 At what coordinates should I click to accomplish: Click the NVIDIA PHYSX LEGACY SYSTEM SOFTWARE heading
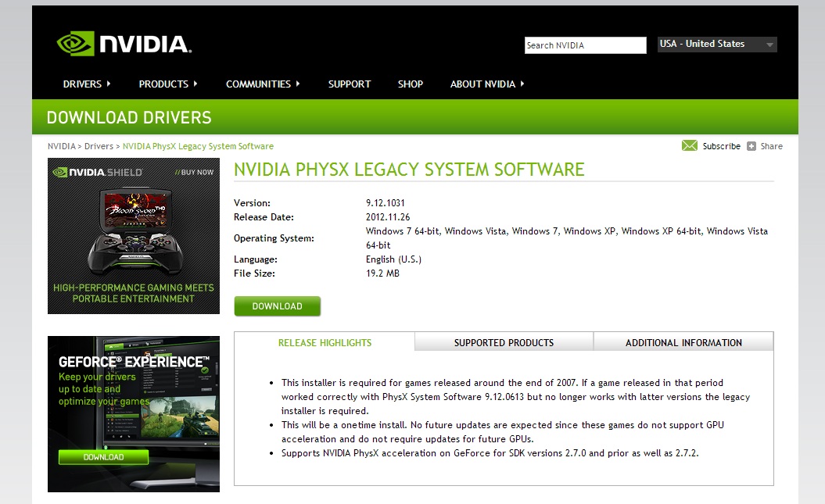pyautogui.click(x=409, y=170)
